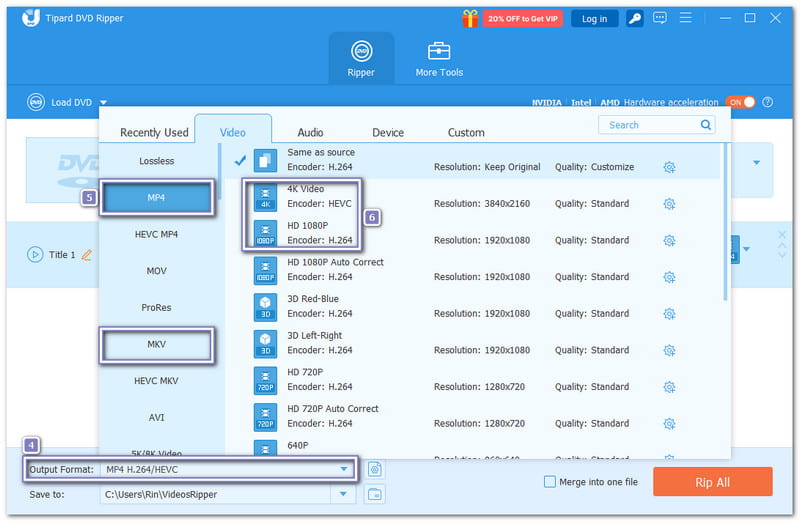Select the Same as source preset
Screen dimensions: 800x522
pos(320,160)
